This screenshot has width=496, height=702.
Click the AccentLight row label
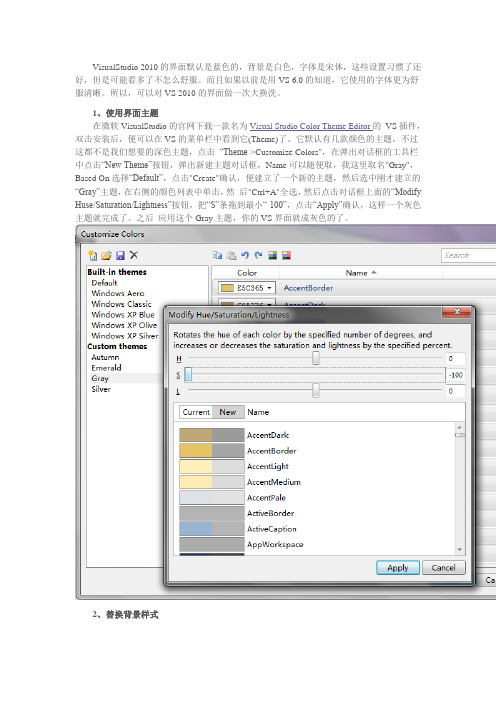point(268,466)
